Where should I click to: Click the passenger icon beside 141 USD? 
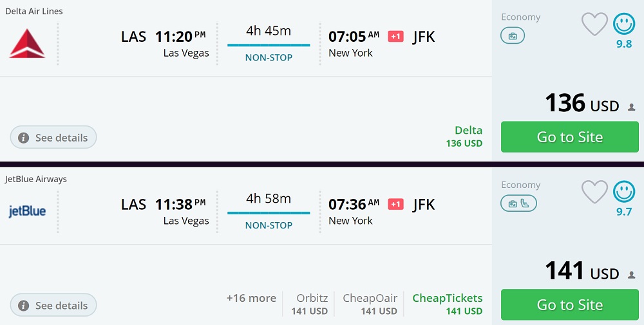632,275
